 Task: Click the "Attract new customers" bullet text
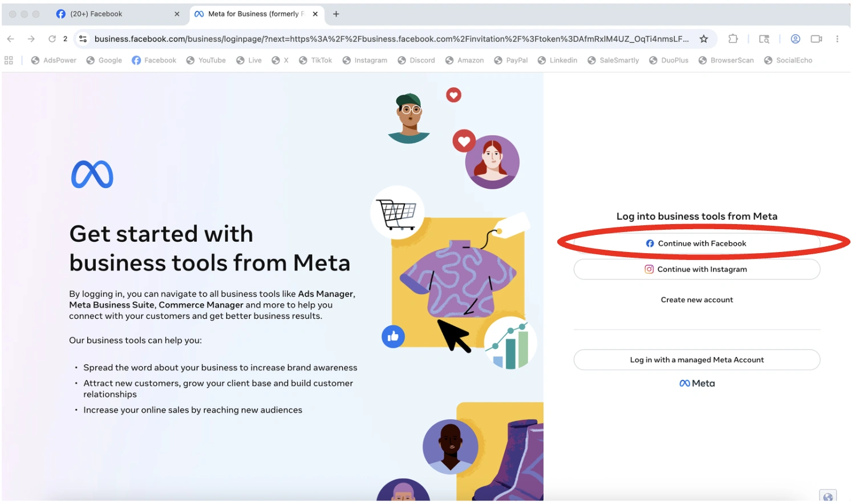point(218,388)
